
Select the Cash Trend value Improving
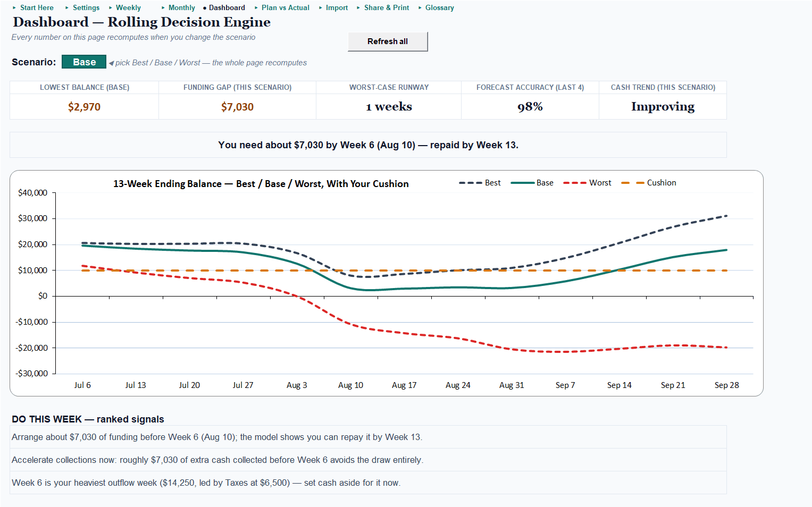pyautogui.click(x=663, y=107)
